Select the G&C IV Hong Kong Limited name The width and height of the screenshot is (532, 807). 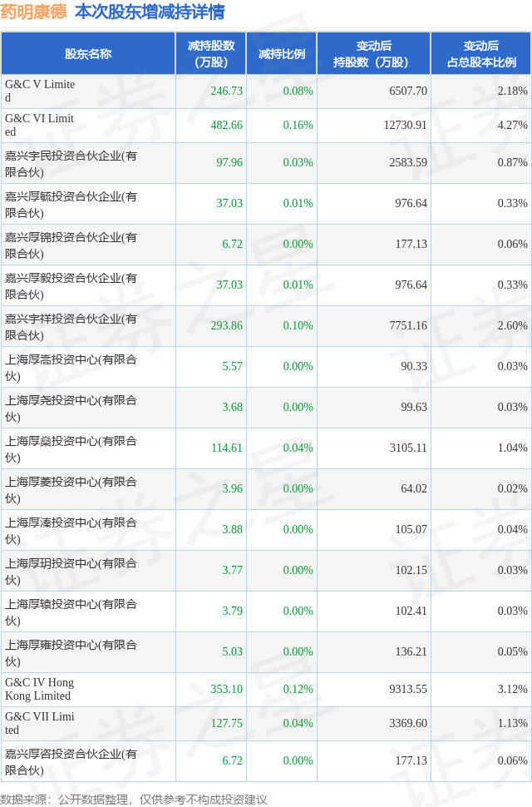tap(40, 689)
